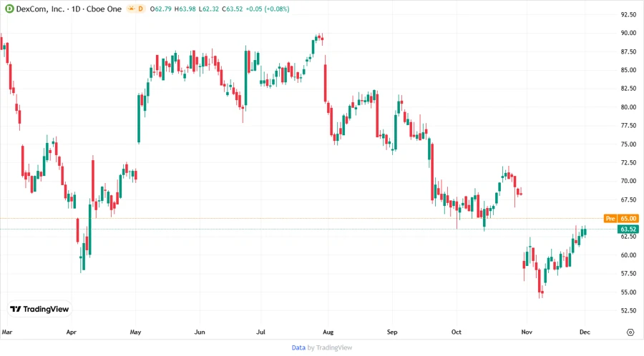
Task: Click the 67.50 price scale label
Action: coord(628,199)
